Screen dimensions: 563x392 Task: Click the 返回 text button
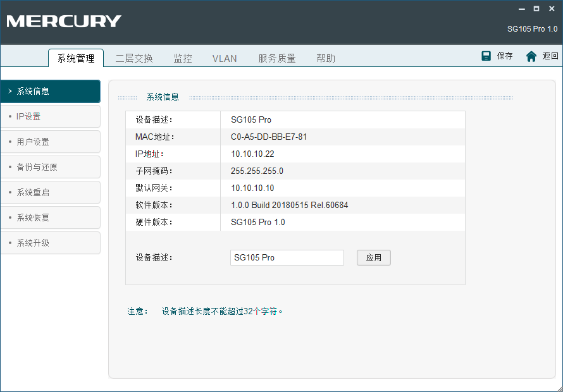(550, 56)
